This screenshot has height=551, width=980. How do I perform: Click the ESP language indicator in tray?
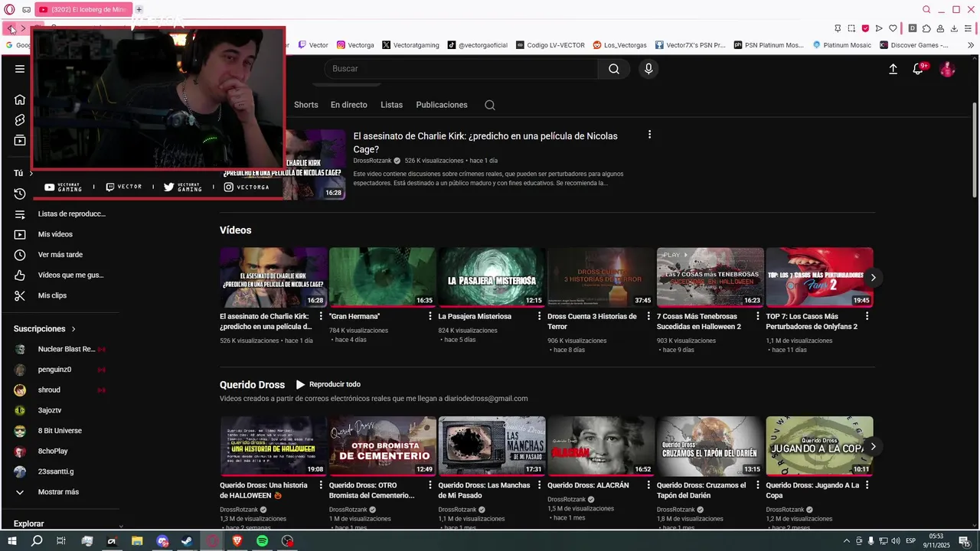tap(910, 541)
